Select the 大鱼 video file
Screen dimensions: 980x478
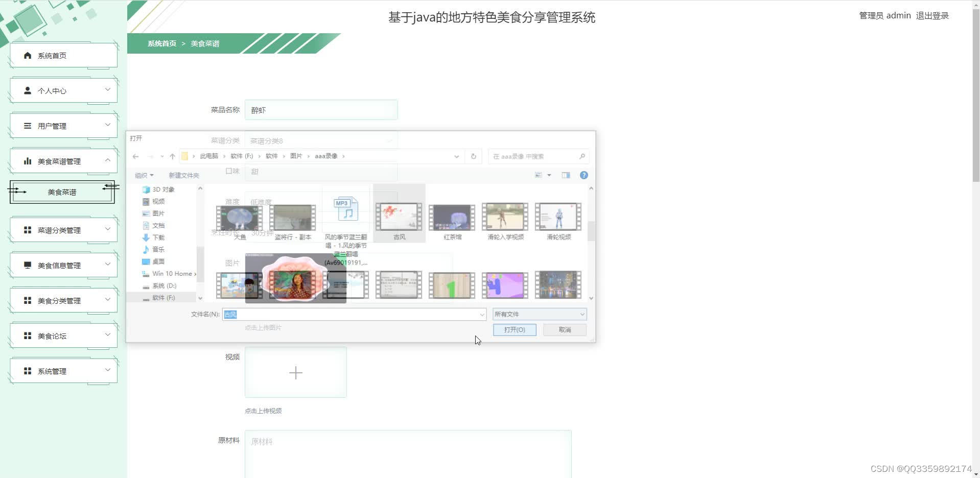[239, 222]
